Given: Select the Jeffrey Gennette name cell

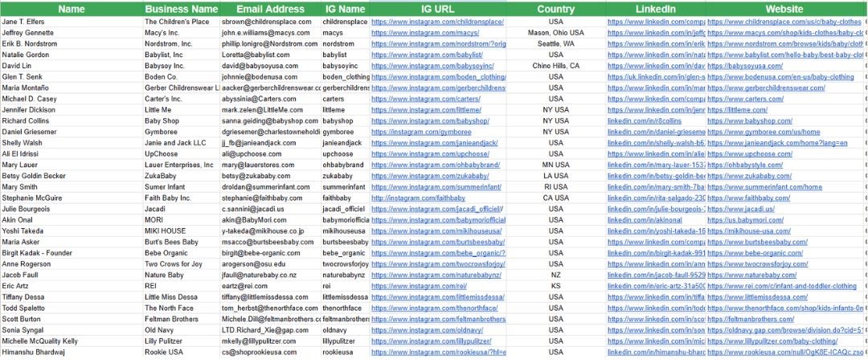Looking at the screenshot, I should pyautogui.click(x=72, y=33).
